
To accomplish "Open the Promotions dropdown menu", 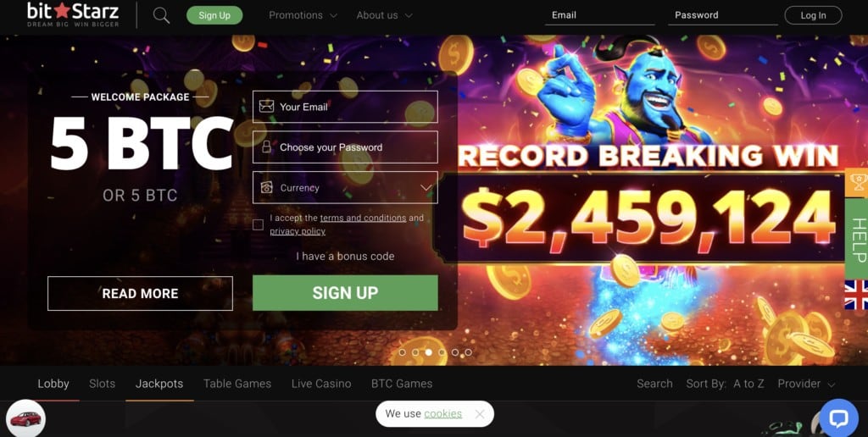I will (x=303, y=15).
